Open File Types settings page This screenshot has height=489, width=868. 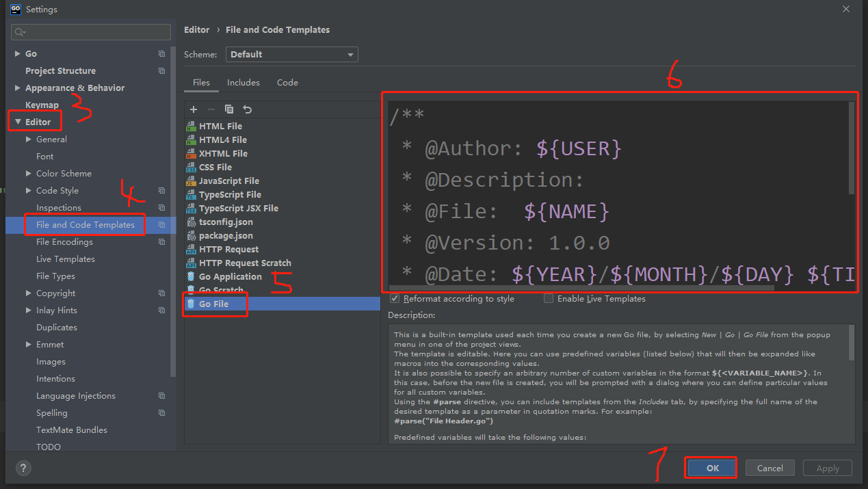[x=55, y=276]
